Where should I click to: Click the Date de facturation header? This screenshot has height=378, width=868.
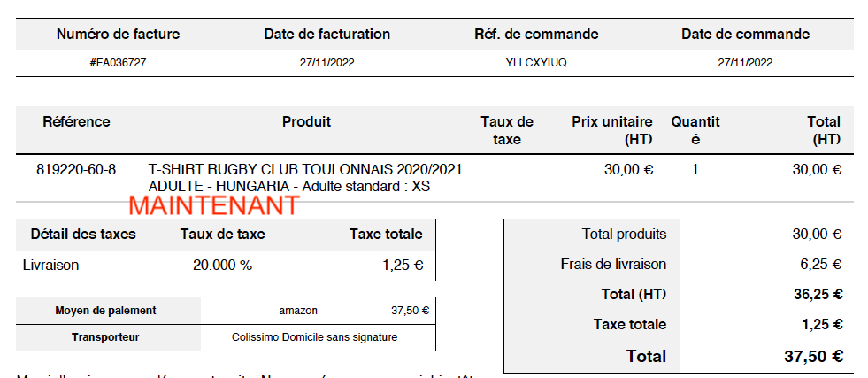pyautogui.click(x=327, y=35)
